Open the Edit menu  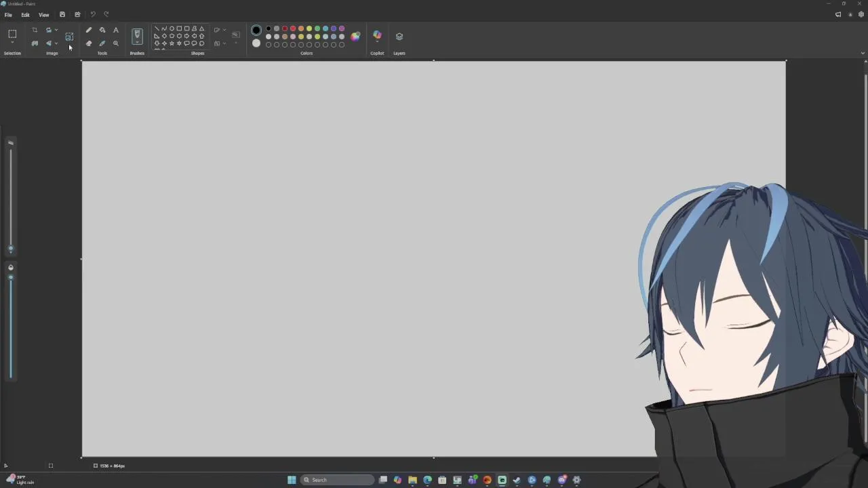[x=25, y=15]
